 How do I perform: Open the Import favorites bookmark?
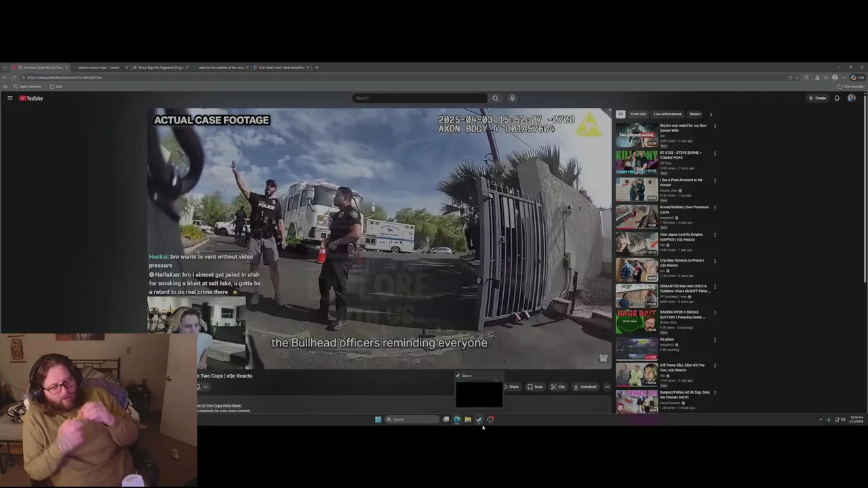[28, 87]
